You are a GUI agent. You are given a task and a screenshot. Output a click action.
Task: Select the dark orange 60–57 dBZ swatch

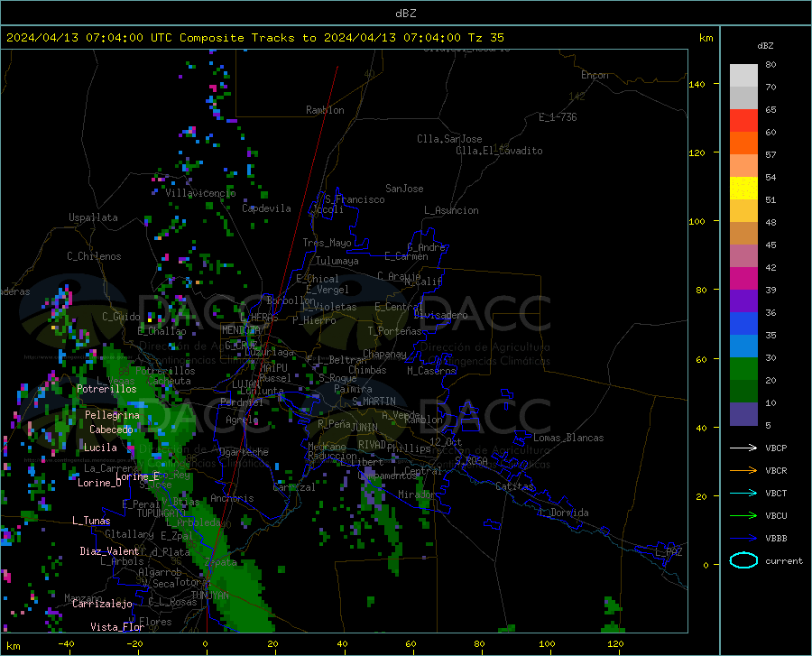(743, 143)
